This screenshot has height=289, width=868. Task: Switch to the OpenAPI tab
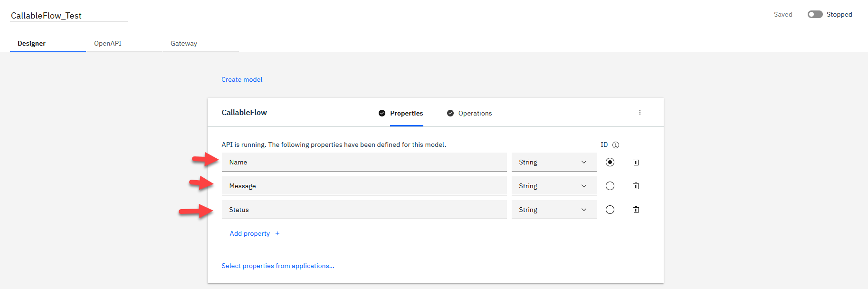click(108, 43)
